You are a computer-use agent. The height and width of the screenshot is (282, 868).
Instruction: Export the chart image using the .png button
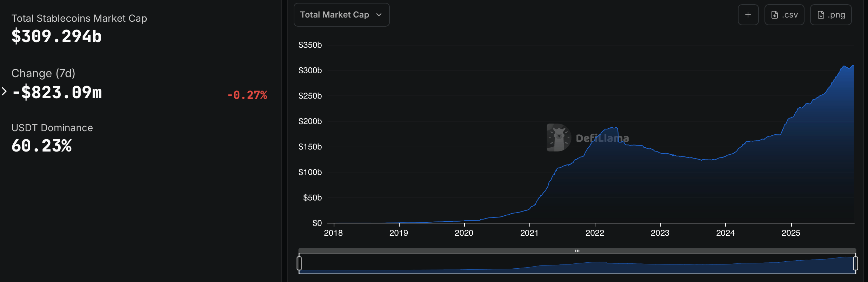click(x=830, y=15)
